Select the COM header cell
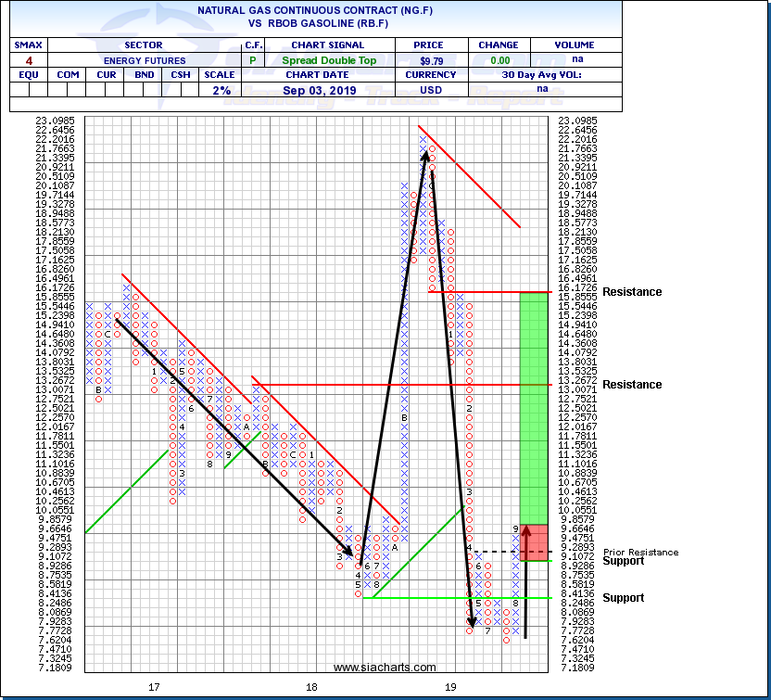This screenshot has height=700, width=771. pyautogui.click(x=68, y=75)
